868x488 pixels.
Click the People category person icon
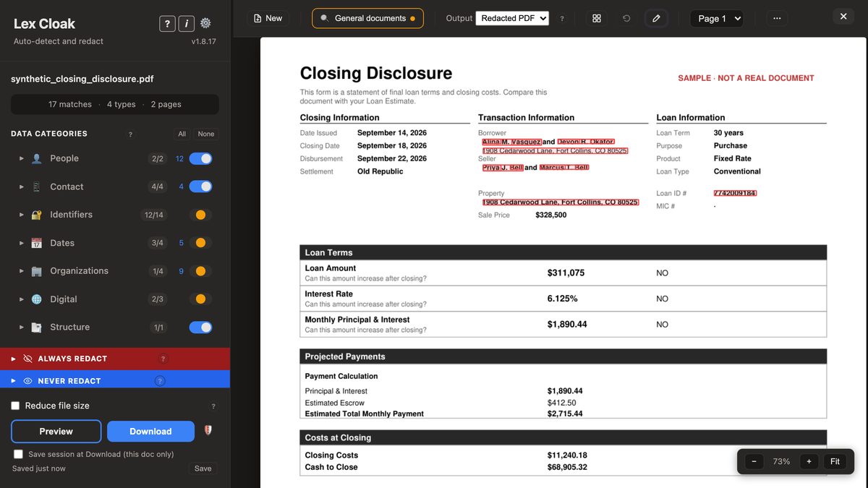[x=37, y=158]
